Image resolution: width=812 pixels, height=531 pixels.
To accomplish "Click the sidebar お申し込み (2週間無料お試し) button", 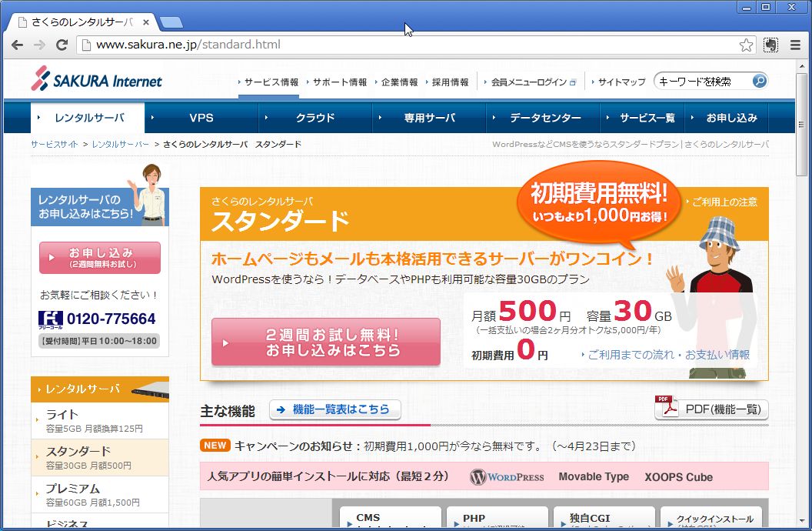I will pyautogui.click(x=100, y=258).
